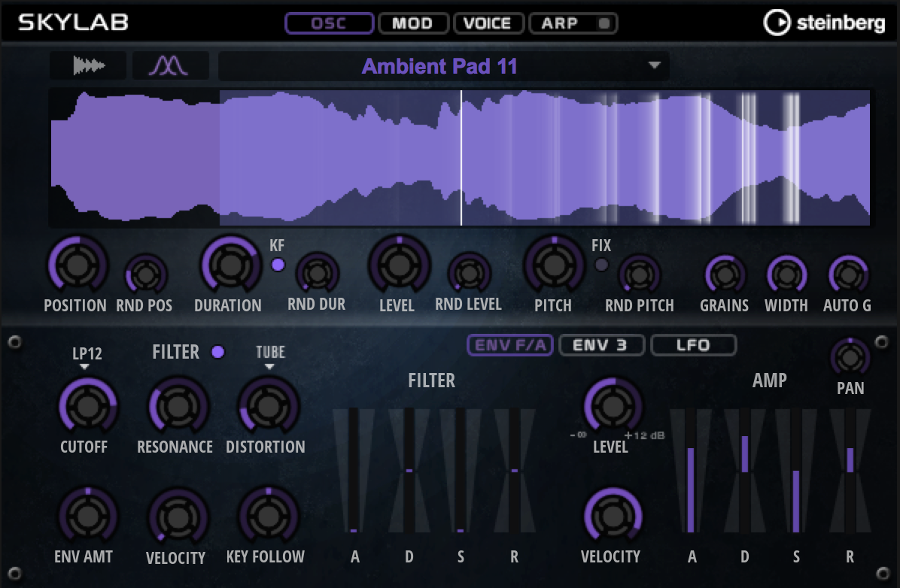This screenshot has height=588, width=900.
Task: Show the LFO section
Action: pyautogui.click(x=692, y=345)
